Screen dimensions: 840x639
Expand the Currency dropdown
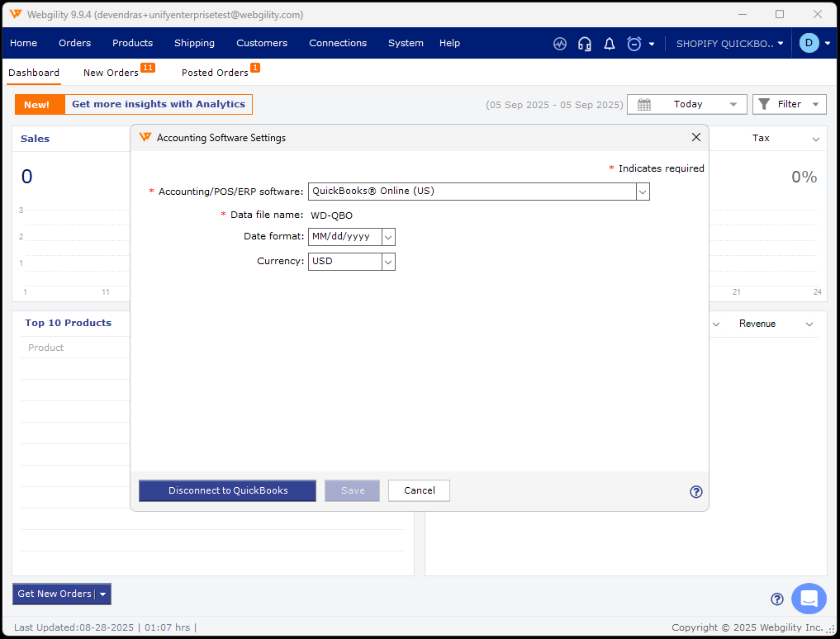(x=388, y=262)
